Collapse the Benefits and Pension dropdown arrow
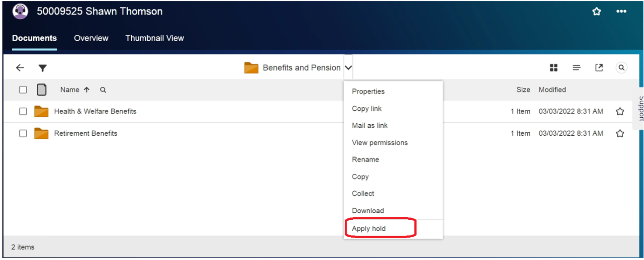Viewport: 644px width, 260px height. (348, 68)
